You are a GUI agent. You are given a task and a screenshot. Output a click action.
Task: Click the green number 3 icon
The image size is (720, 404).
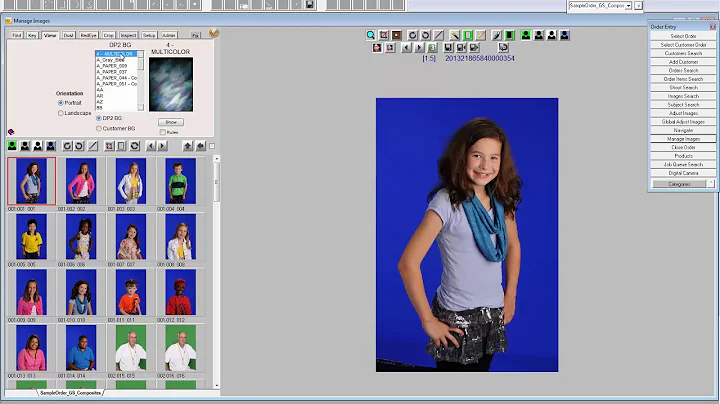tap(432, 48)
